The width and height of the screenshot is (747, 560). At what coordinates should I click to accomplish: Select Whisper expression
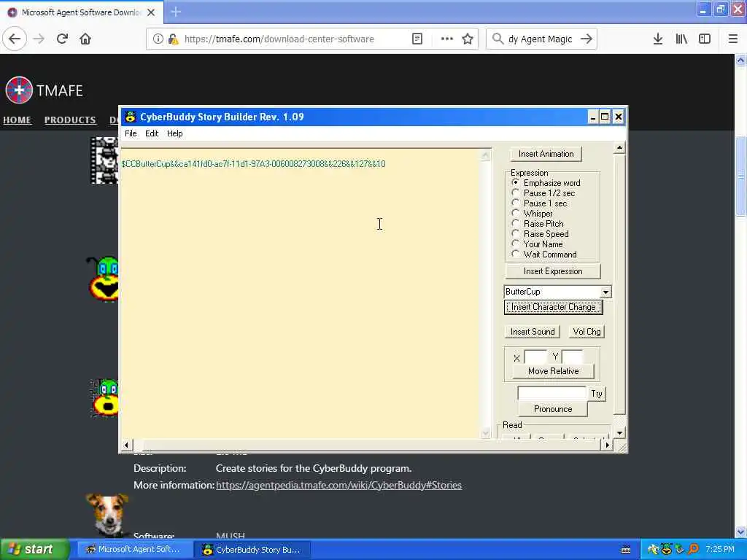[516, 214]
